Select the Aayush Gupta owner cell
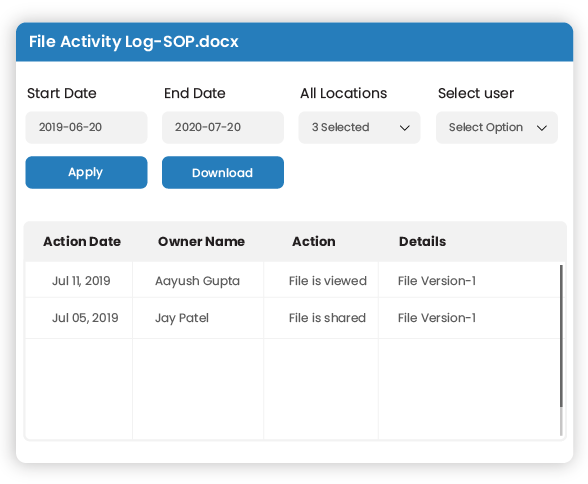Image resolution: width=588 pixels, height=484 pixels. tap(198, 280)
